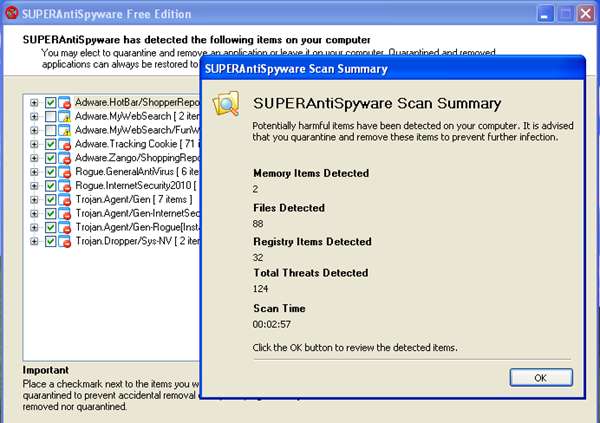Check the Adware.MyWebSearch/FunWeb checkbox
This screenshot has height=423, width=600.
(x=51, y=130)
